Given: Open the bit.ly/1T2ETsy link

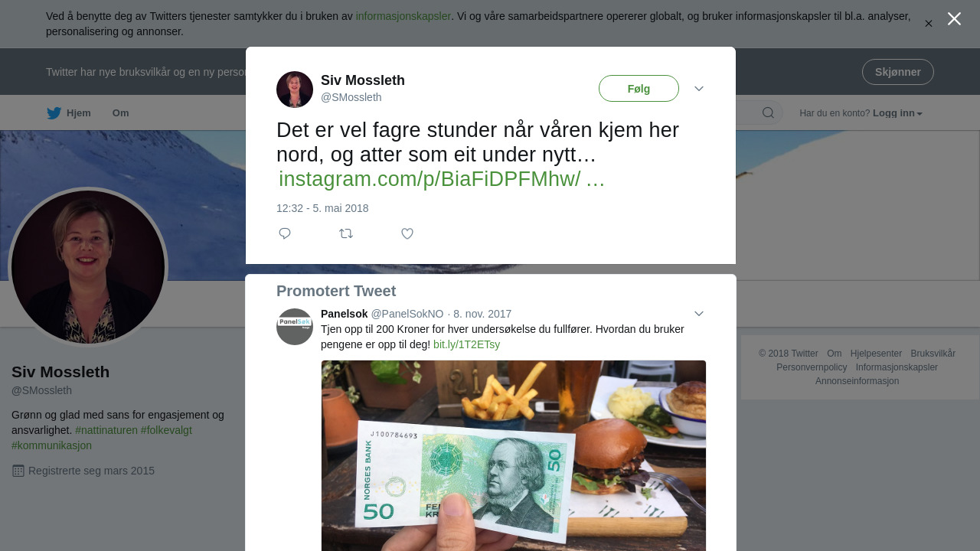Looking at the screenshot, I should (x=466, y=344).
